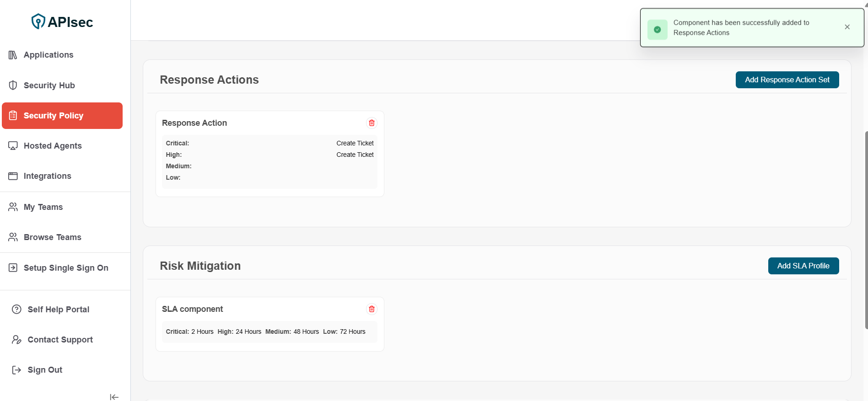The height and width of the screenshot is (401, 868).
Task: Click the Security Hub shield icon
Action: tap(13, 86)
